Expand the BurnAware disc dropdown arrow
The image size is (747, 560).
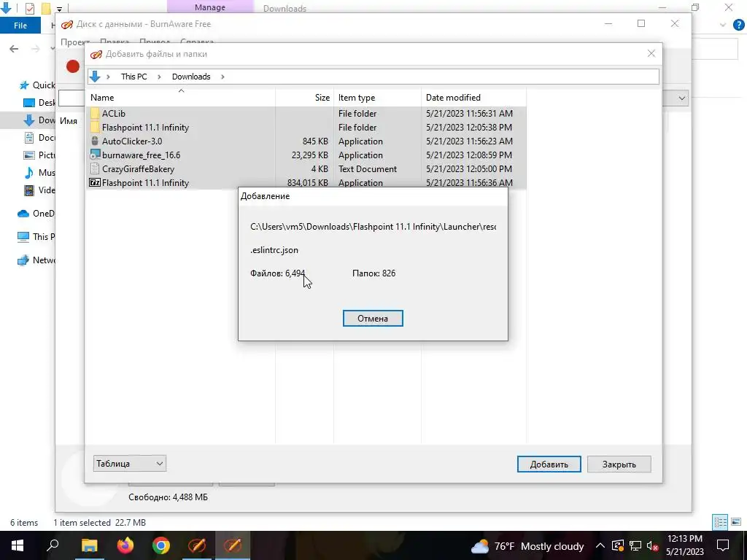click(682, 98)
